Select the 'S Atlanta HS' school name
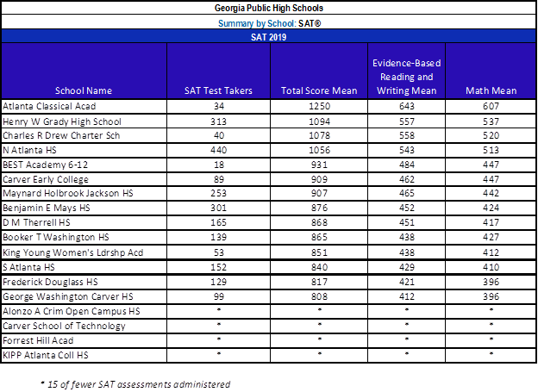The image size is (538, 392). 28,267
